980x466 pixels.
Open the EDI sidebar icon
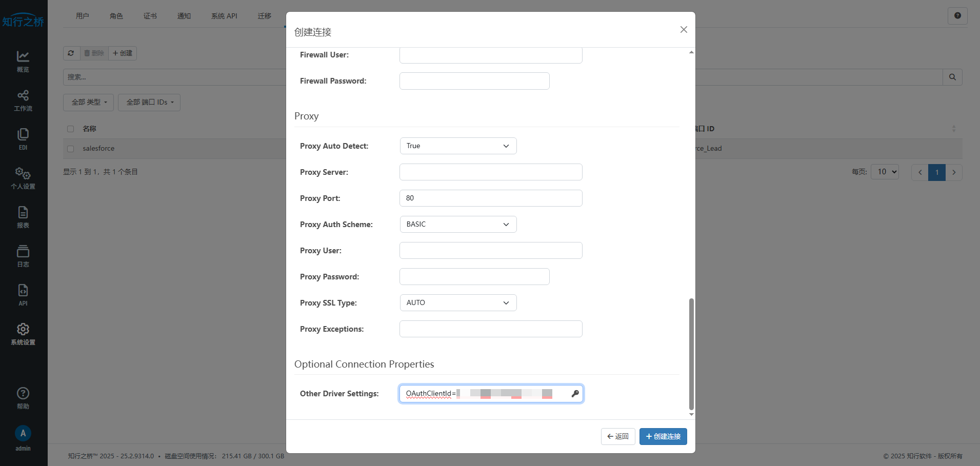point(23,139)
